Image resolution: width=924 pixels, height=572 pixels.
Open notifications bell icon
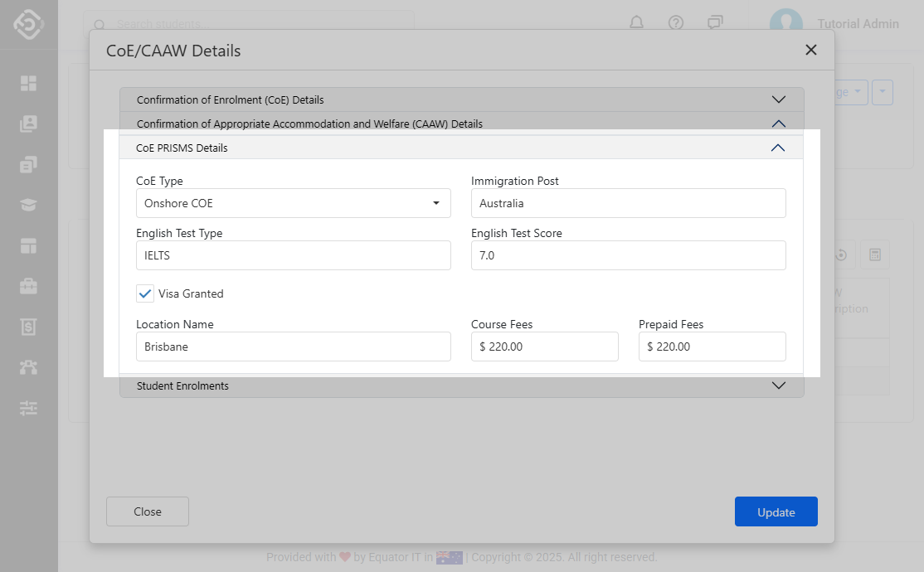pyautogui.click(x=636, y=23)
